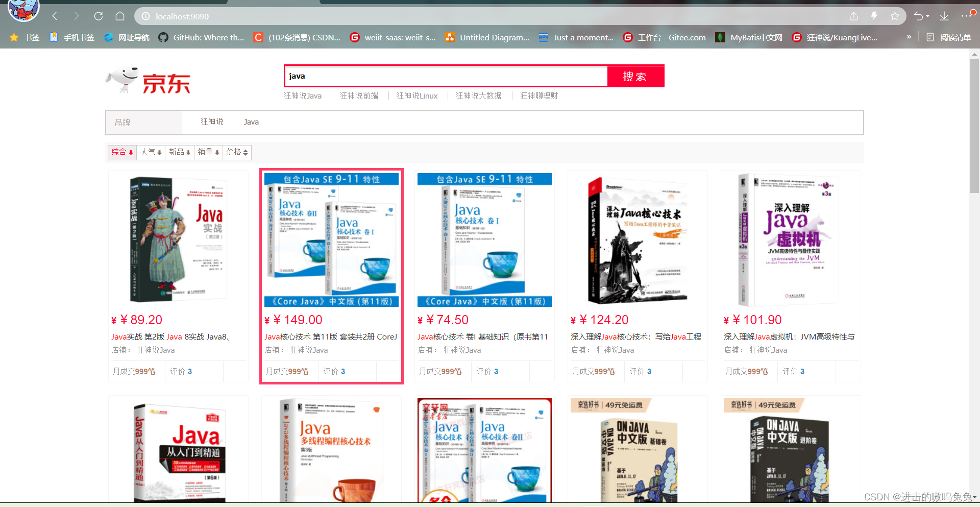
Task: Open the 狂神说Linux suggestion link
Action: click(417, 95)
